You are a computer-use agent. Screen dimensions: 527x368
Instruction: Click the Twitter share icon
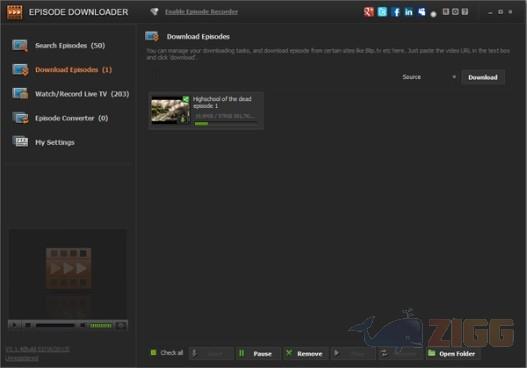point(382,12)
